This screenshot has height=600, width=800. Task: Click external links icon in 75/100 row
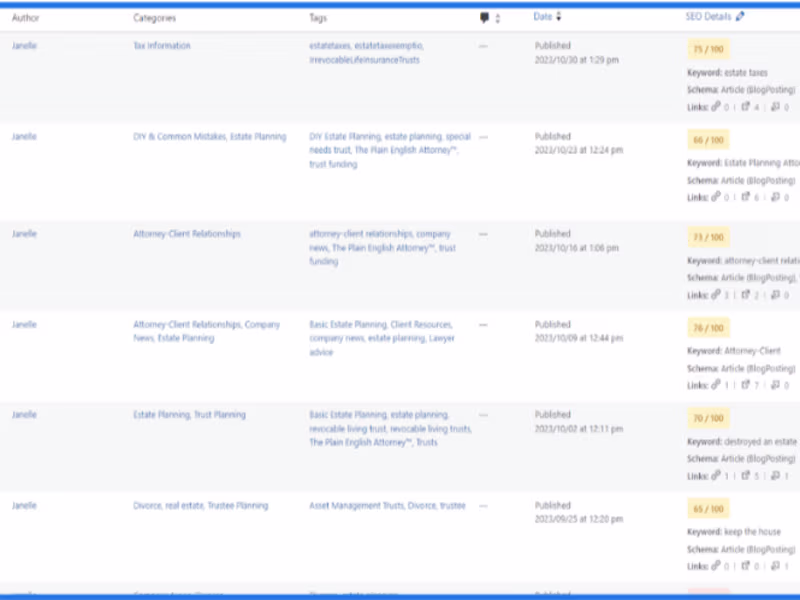[x=745, y=107]
